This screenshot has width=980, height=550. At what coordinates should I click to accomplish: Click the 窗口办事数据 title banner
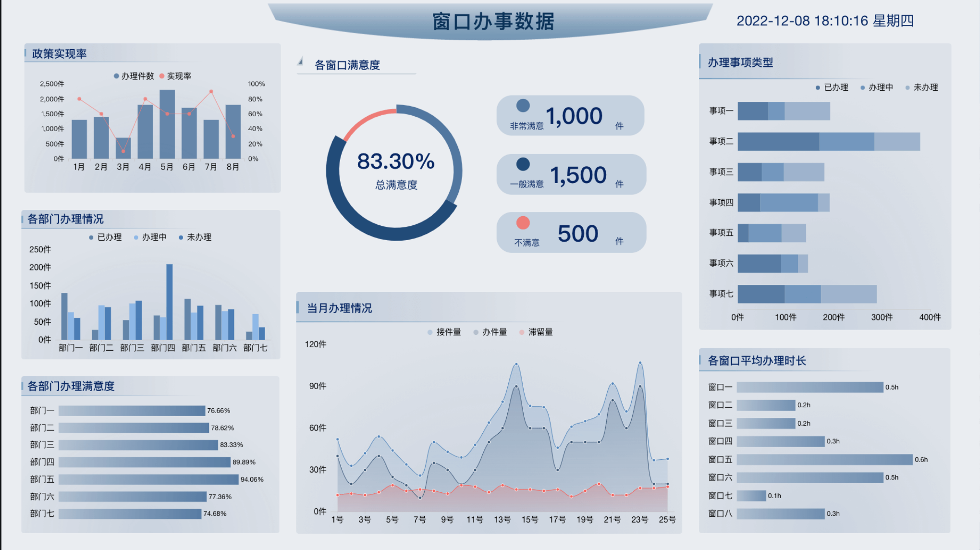pos(492,22)
